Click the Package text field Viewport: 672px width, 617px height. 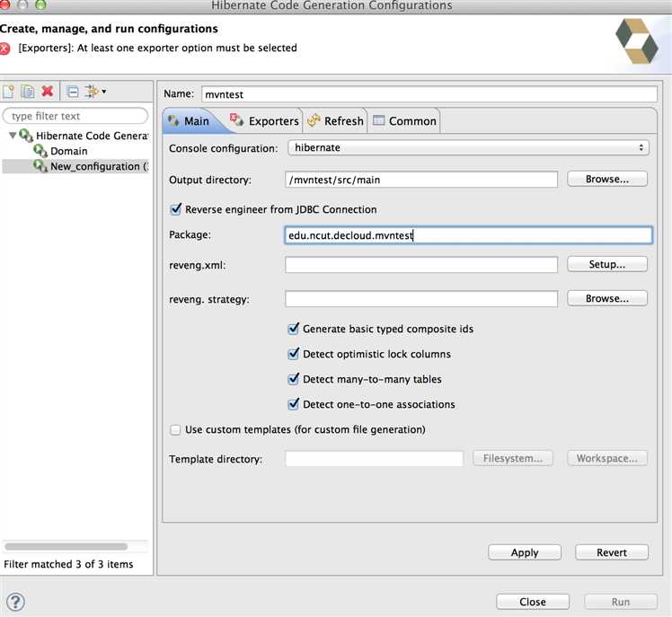[468, 235]
